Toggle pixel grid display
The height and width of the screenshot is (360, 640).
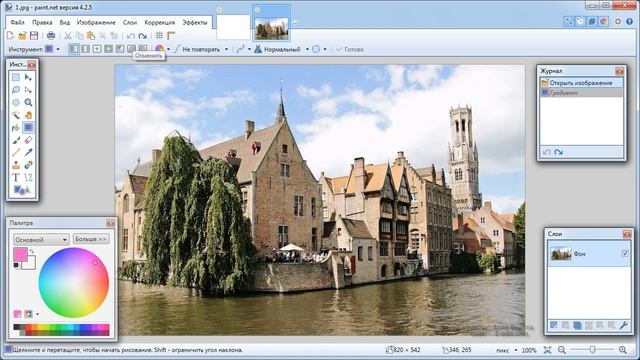pyautogui.click(x=159, y=36)
